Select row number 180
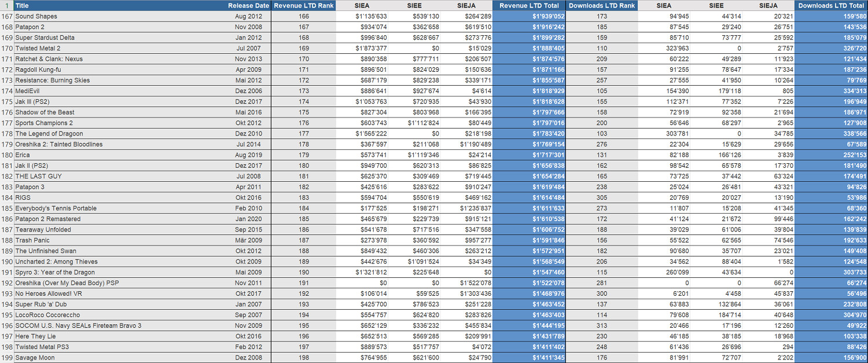This screenshot has width=868, height=363. [x=7, y=155]
